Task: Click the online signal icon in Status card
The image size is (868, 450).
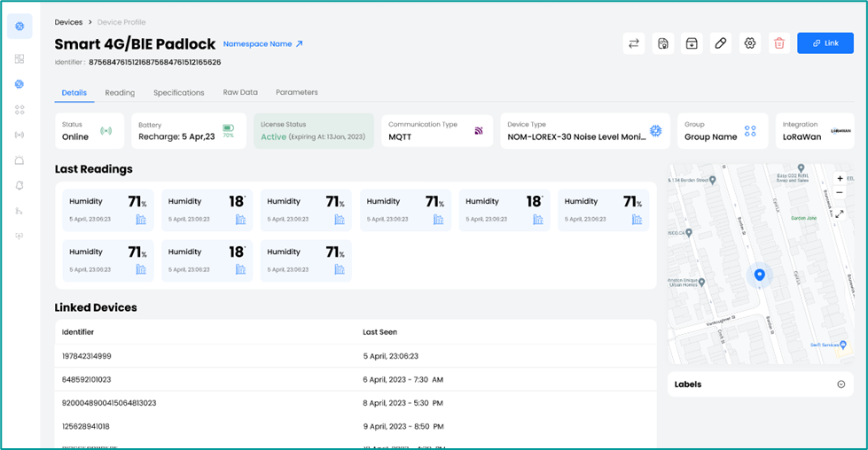Action: click(x=106, y=131)
